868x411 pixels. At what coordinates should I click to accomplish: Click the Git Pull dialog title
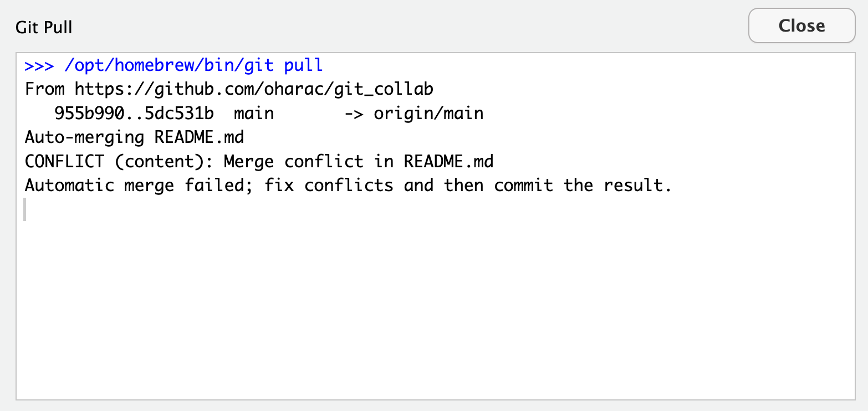pos(44,27)
